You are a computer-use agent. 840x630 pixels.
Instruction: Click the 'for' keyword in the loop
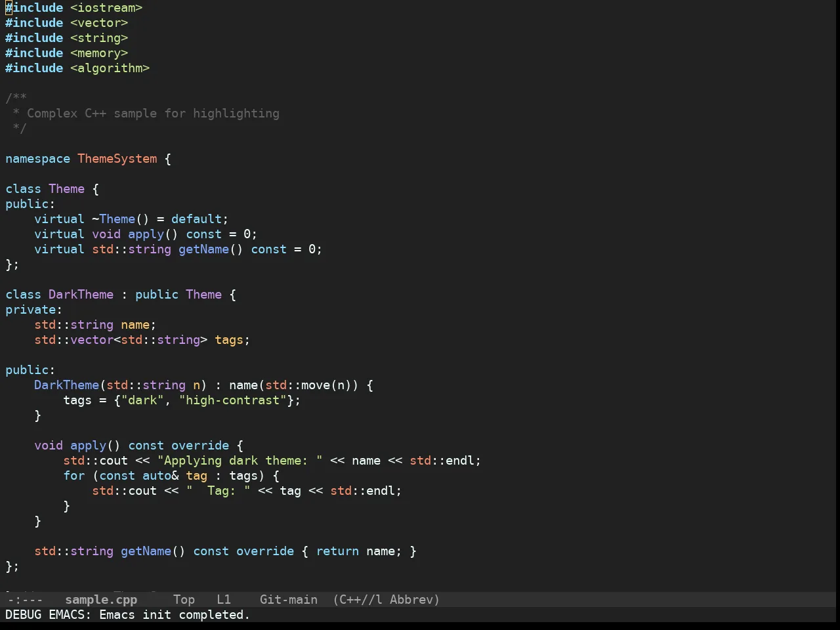[x=74, y=476]
